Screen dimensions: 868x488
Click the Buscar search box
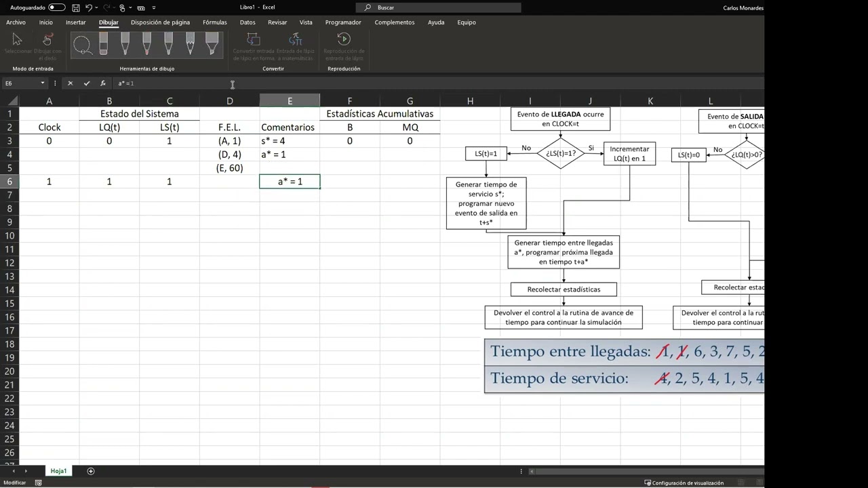(x=438, y=7)
